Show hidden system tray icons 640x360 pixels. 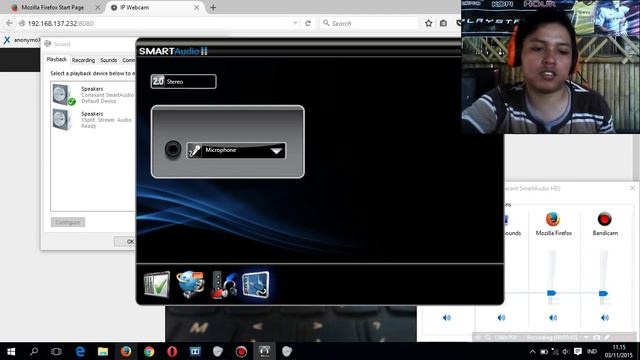point(532,351)
